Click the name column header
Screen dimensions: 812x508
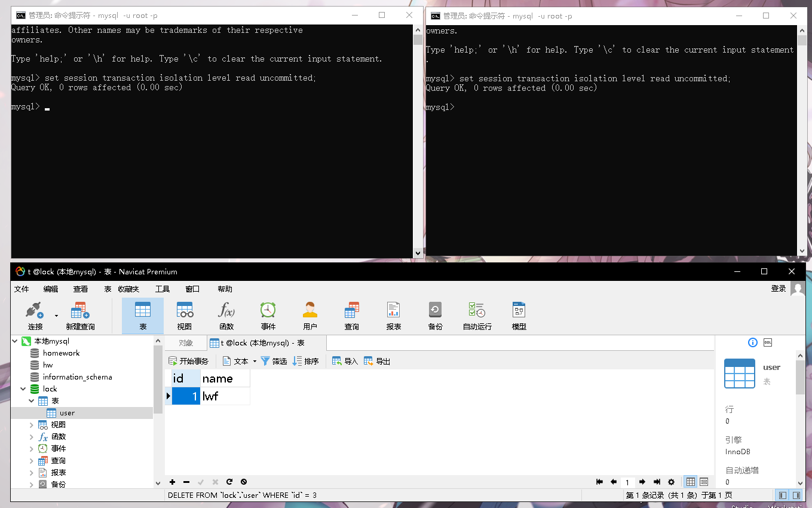coord(225,378)
